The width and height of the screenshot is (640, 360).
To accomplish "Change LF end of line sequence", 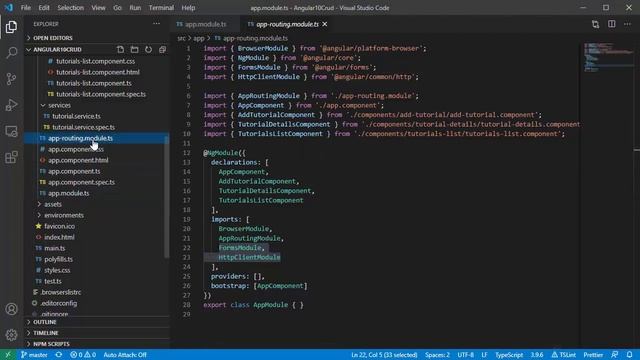I will (484, 355).
